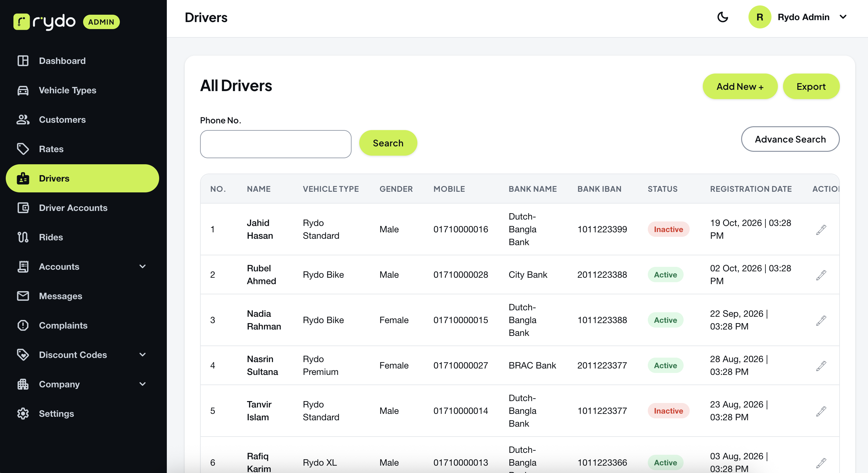Screen dimensions: 868x473
Task: Click mobile number 01710000015
Action: 461,320
